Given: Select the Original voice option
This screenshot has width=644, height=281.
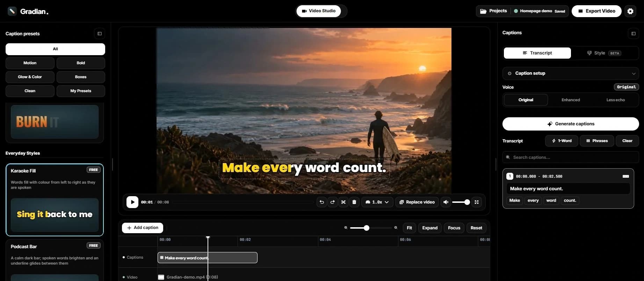Looking at the screenshot, I should click(x=526, y=100).
